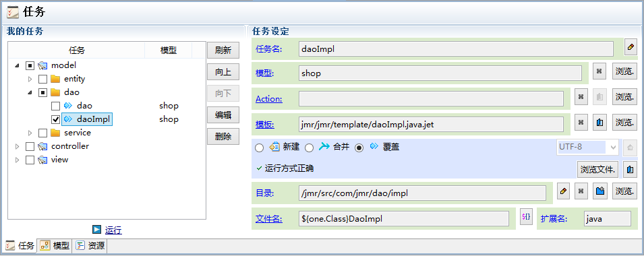Click 浏览. button in the 模板 row
The image size is (644, 256).
624,122
